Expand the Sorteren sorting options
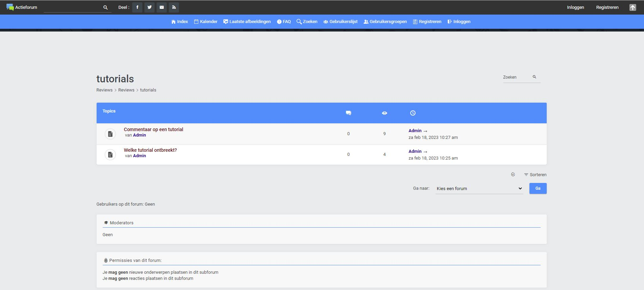644x290 pixels. tap(535, 175)
